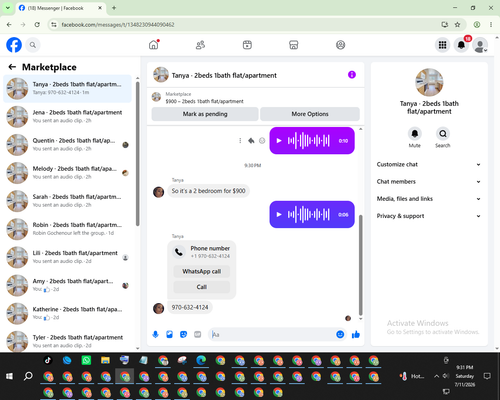Open Lili conversation in list

coord(67,257)
